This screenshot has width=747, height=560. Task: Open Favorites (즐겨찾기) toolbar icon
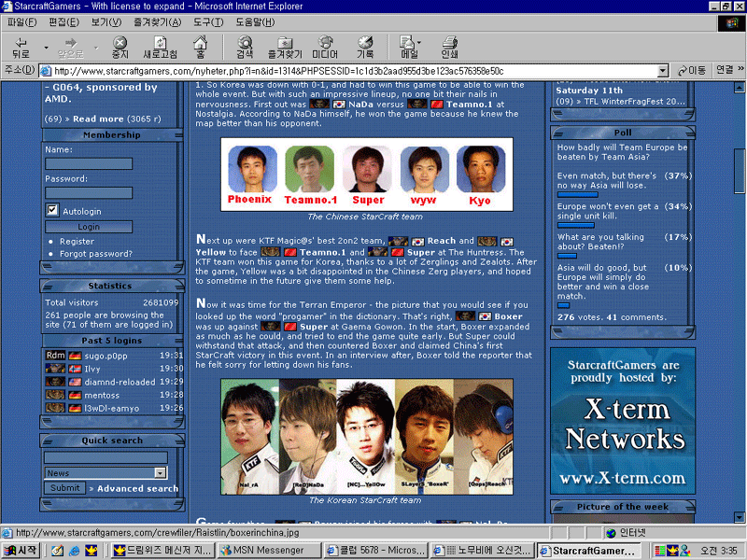pos(285,48)
